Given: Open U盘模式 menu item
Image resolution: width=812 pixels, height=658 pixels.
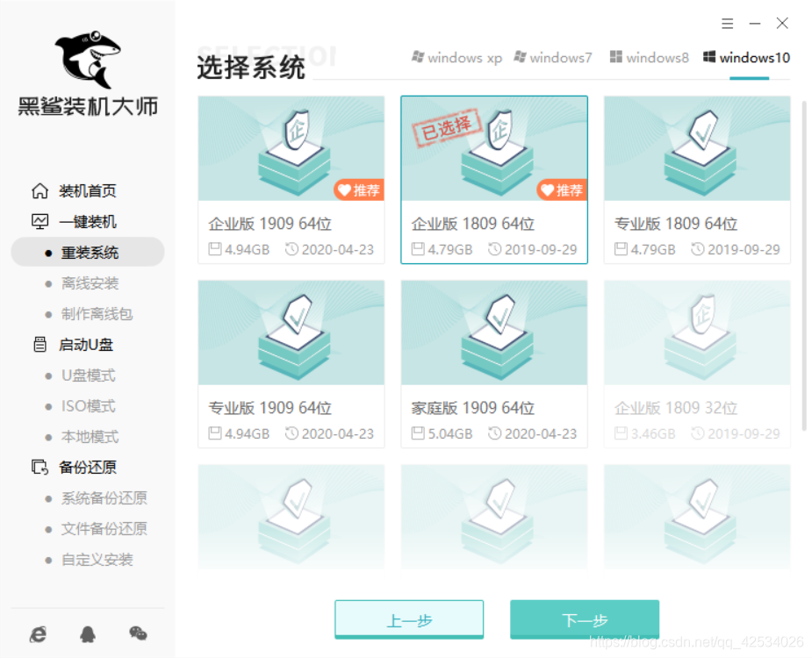Looking at the screenshot, I should [89, 375].
